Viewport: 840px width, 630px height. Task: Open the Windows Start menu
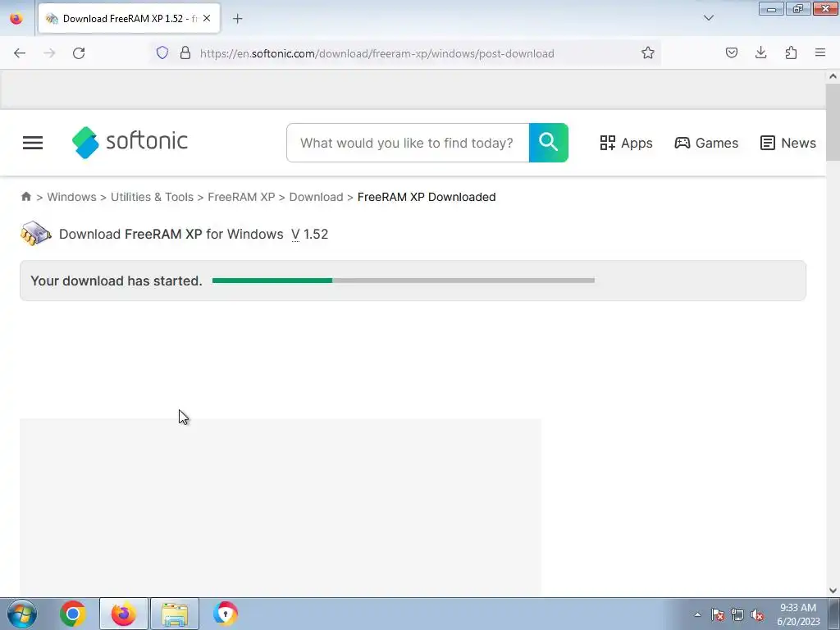click(22, 614)
